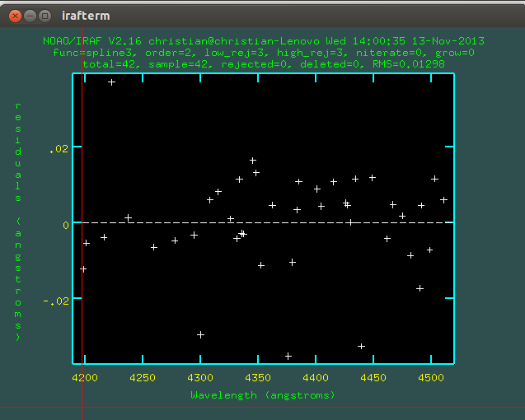The height and width of the screenshot is (420, 525).
Task: Click the leftmost data point near 4200
Action: tap(82, 269)
